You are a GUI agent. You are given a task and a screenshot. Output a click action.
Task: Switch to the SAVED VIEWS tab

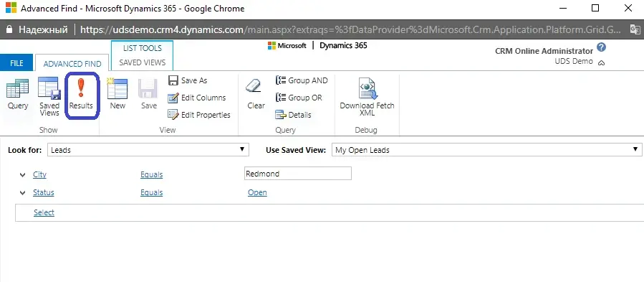point(142,62)
